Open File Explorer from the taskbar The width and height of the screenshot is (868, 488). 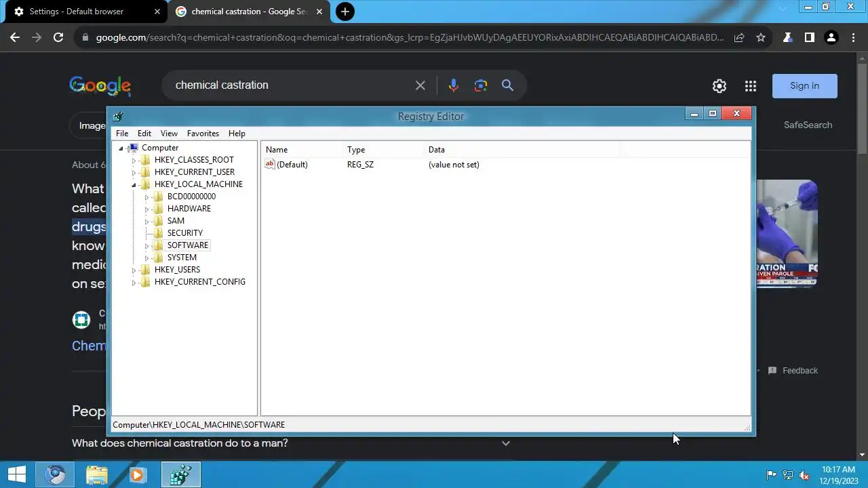click(x=96, y=475)
